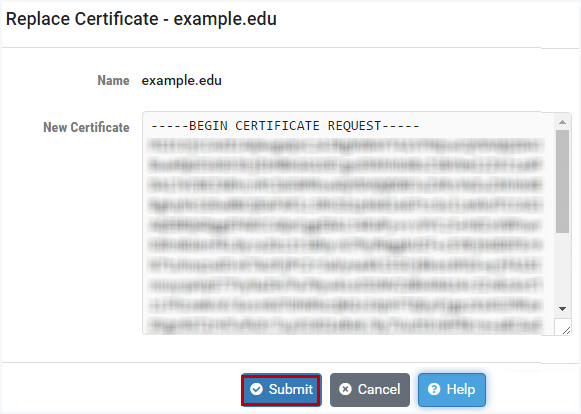Click the scrollbar track below the thumb
Screen dimensions: 581x414
point(562,268)
